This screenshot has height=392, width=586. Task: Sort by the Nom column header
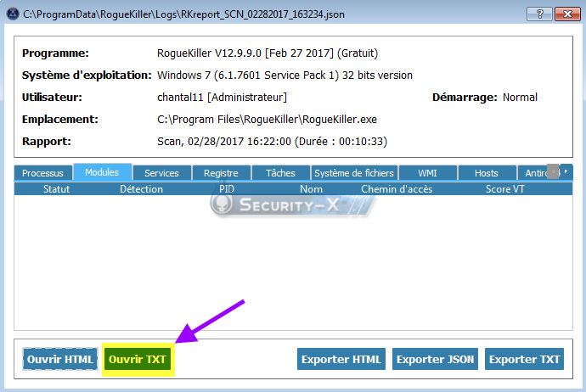click(x=312, y=189)
